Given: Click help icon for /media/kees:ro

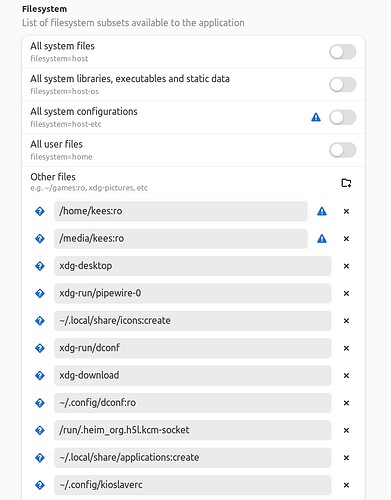Looking at the screenshot, I should (x=40, y=239).
